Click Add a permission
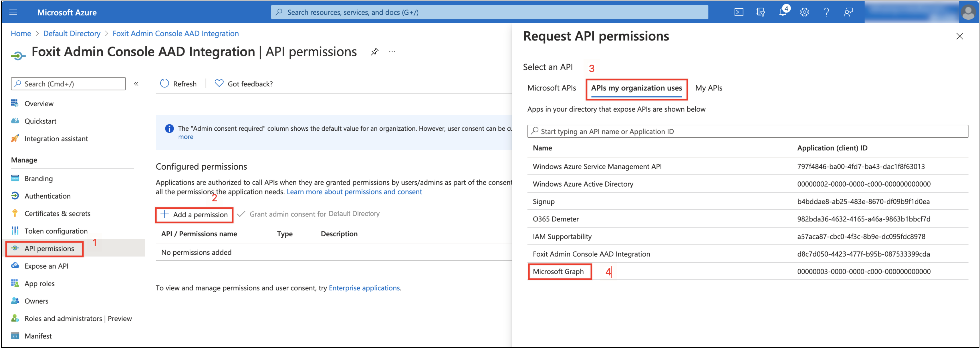The height and width of the screenshot is (349, 980). 194,214
